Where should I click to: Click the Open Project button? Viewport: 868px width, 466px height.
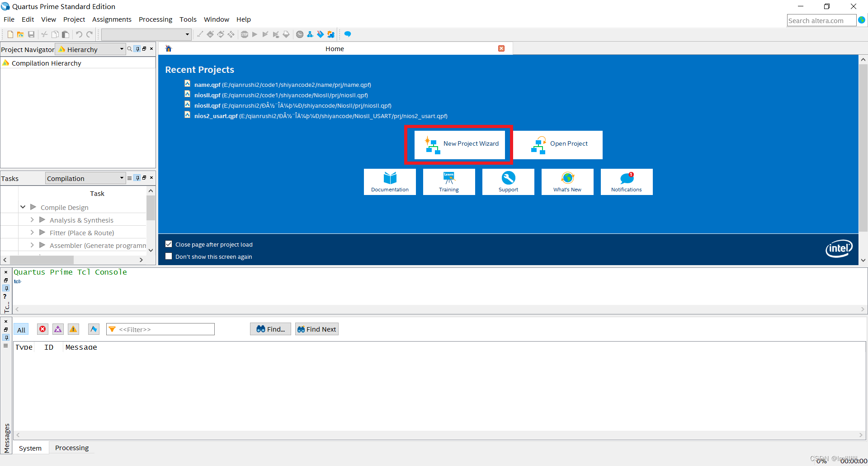558,145
